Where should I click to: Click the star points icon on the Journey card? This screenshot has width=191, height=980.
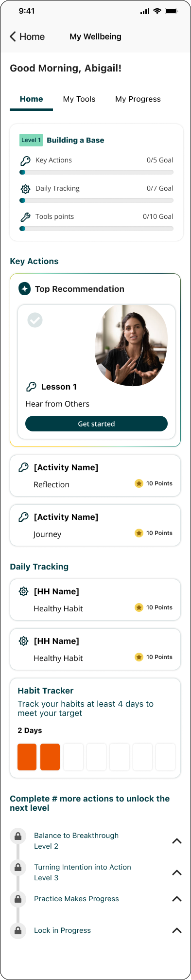click(x=139, y=533)
